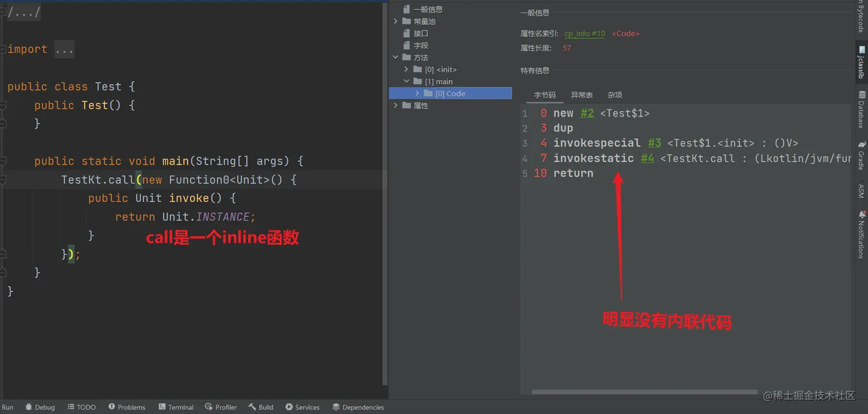Click the 'dup' bytecode instruction
This screenshot has width=868, height=414.
click(563, 128)
